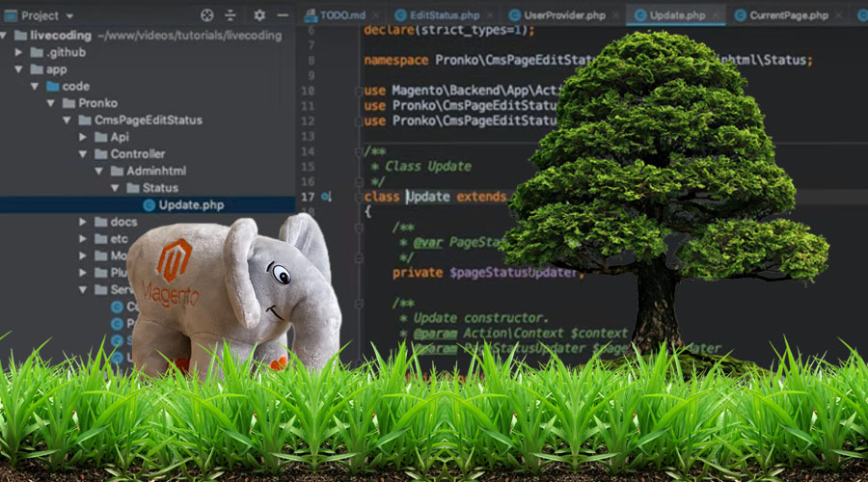Click the gutter icon on line 17
The height and width of the screenshot is (482, 868).
click(327, 197)
